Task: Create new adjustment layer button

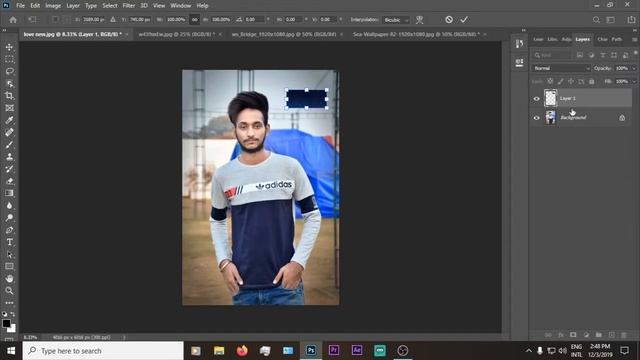Action: pyautogui.click(x=586, y=335)
